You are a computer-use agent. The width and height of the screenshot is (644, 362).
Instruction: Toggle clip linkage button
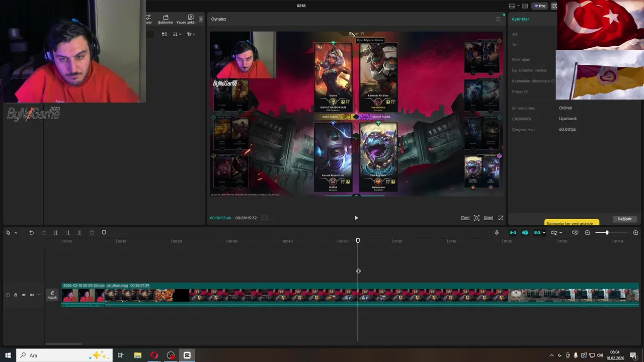[x=537, y=233]
